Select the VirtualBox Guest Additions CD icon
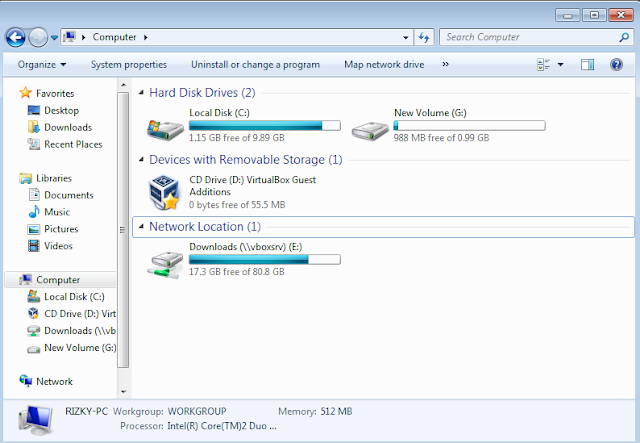640x443 pixels. (x=164, y=192)
